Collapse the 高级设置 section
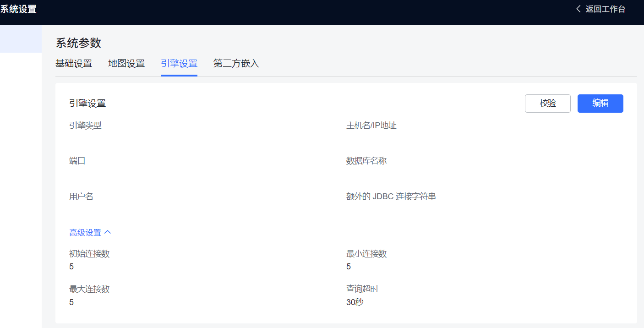Screen dimensions: 644x328 [x=90, y=233]
